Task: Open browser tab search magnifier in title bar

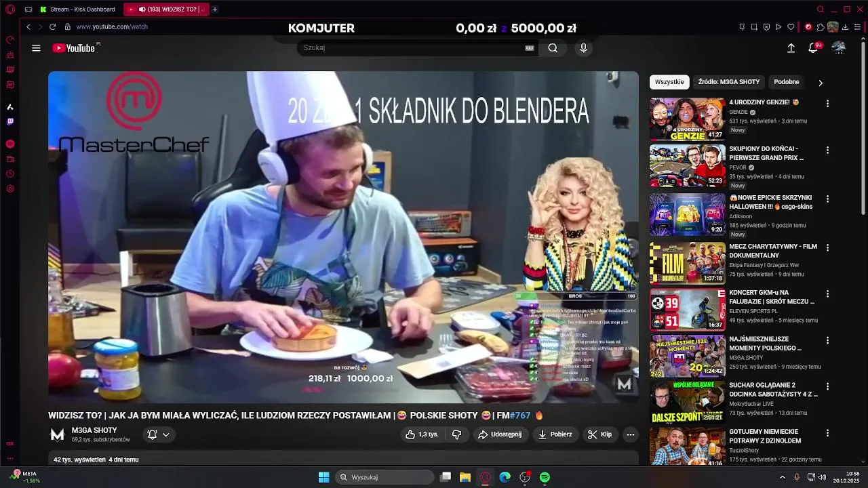Action: pos(821,9)
